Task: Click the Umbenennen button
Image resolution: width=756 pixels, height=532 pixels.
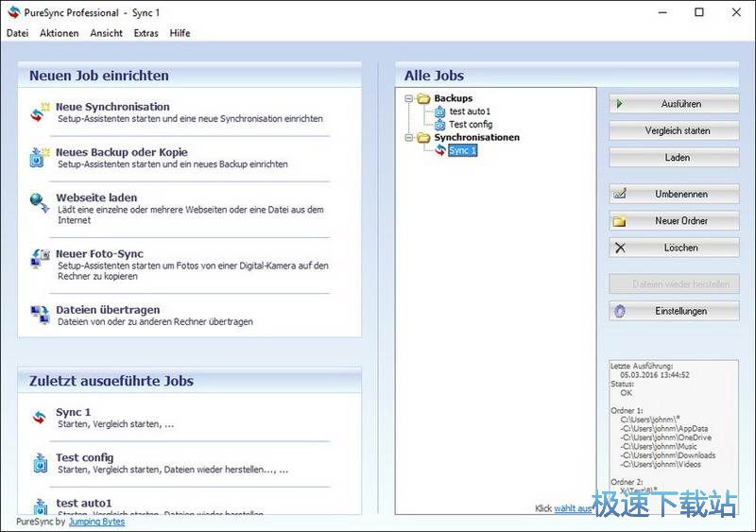Action: pyautogui.click(x=674, y=194)
